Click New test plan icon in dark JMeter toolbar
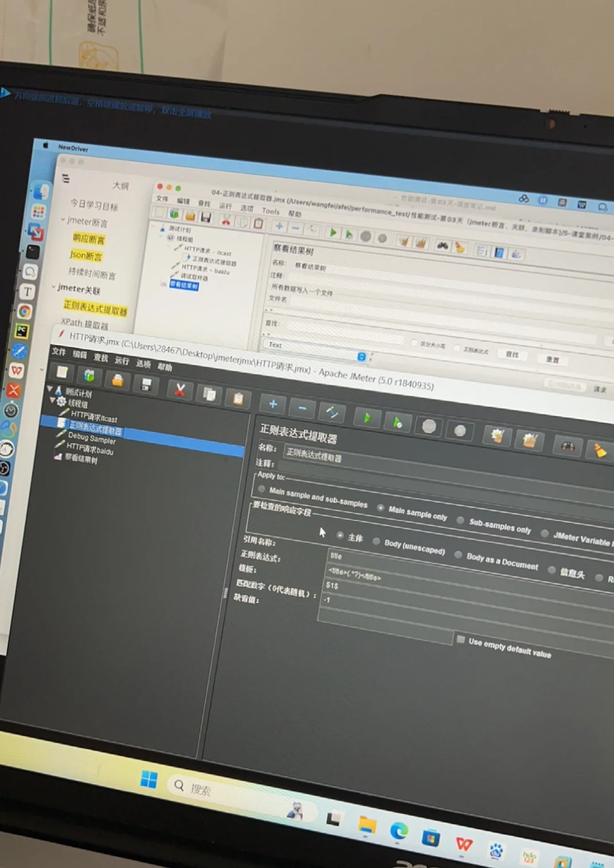This screenshot has height=868, width=614. point(62,373)
